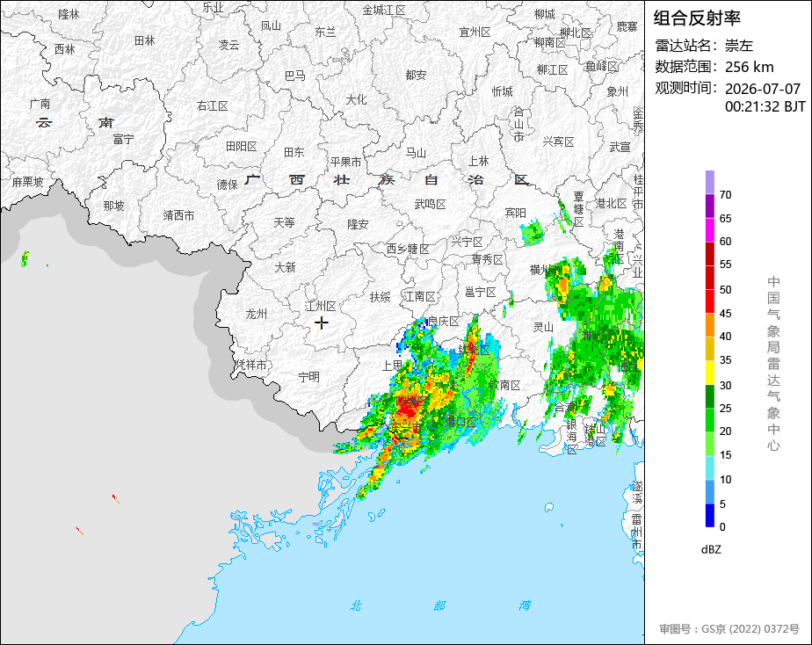This screenshot has height=645, width=812.
Task: Click the 北部湾 sea label
Action: click(439, 605)
